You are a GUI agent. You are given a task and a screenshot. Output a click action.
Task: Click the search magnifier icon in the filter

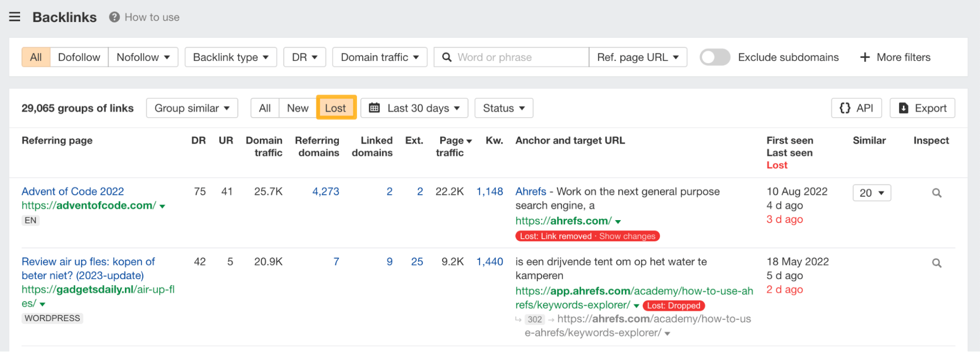click(447, 57)
